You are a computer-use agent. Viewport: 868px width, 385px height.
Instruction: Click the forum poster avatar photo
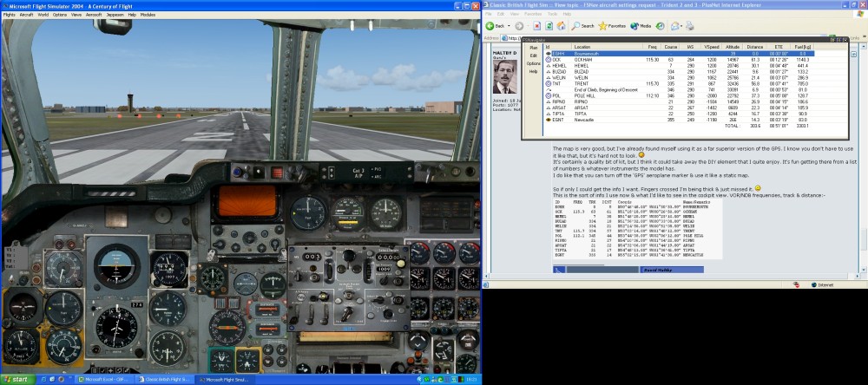(x=503, y=77)
